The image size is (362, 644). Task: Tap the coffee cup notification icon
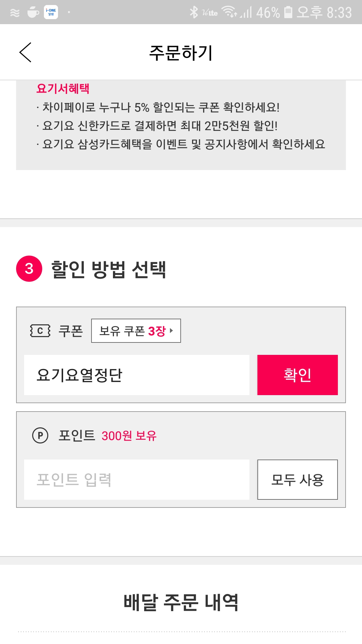[x=33, y=12]
